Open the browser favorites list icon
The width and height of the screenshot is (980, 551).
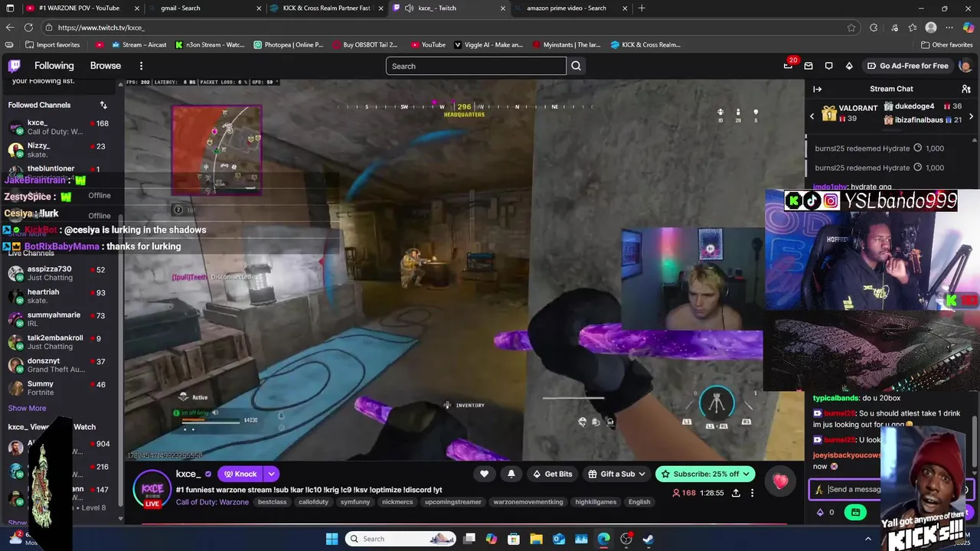point(912,28)
